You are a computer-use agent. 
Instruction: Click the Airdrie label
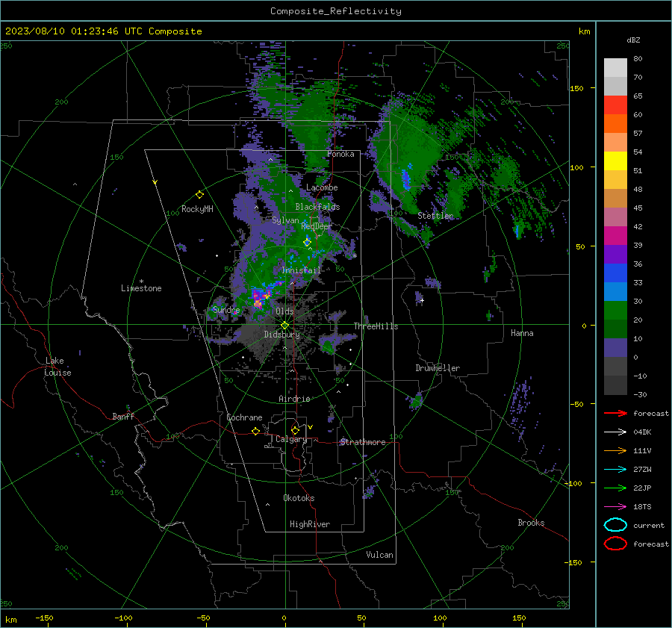294,399
